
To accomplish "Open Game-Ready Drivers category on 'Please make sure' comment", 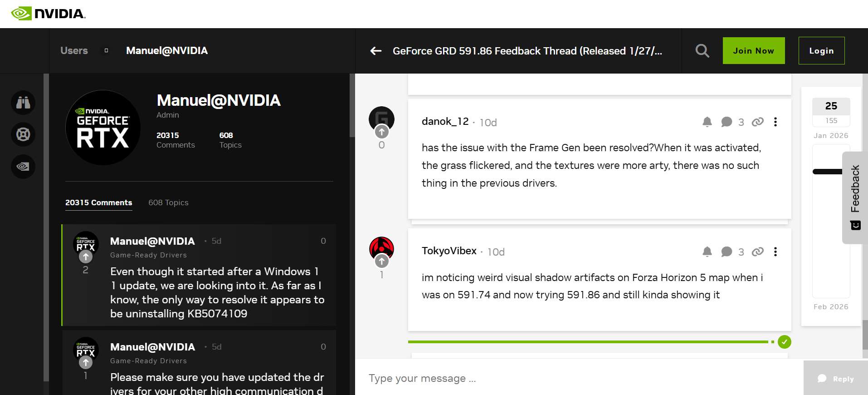I will click(x=148, y=361).
